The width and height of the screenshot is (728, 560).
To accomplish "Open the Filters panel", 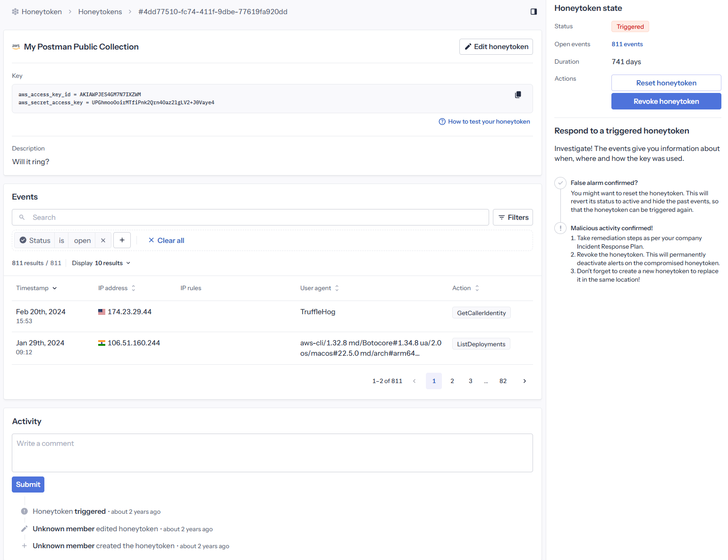I will click(513, 217).
